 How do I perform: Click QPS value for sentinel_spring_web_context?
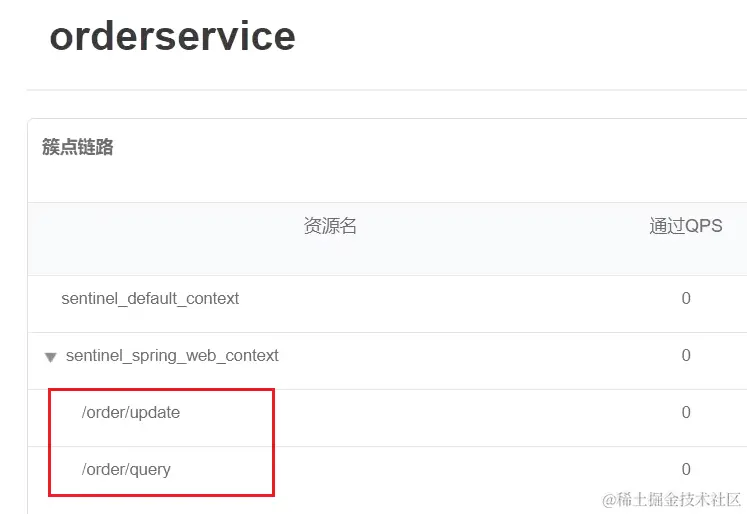coord(686,355)
